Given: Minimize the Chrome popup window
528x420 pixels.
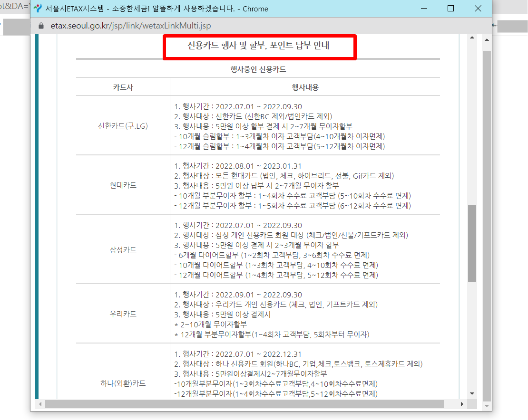Looking at the screenshot, I should click(x=424, y=9).
